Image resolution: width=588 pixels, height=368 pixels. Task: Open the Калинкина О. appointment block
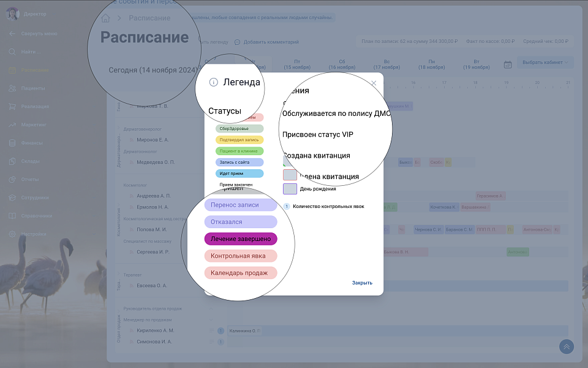point(244,331)
